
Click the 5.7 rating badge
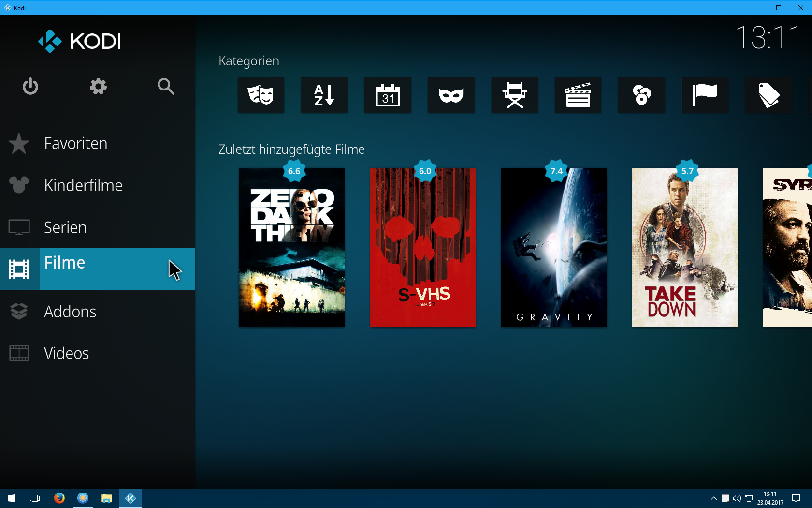[687, 171]
